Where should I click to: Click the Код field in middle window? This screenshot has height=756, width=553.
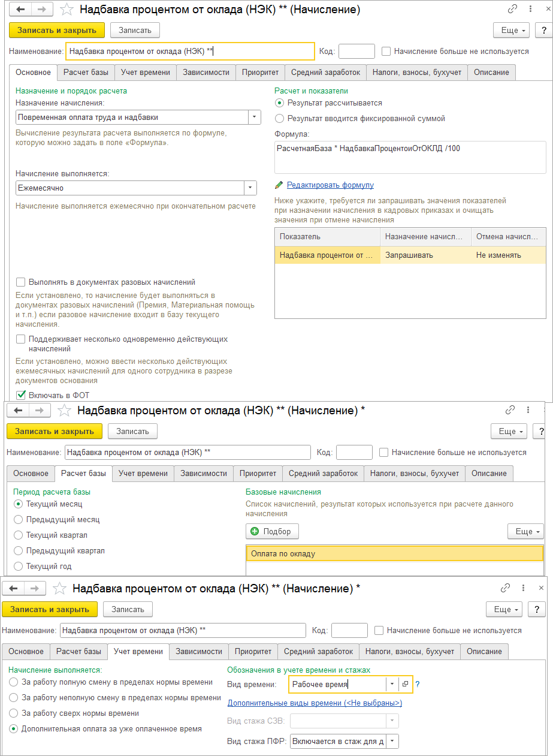(x=354, y=452)
